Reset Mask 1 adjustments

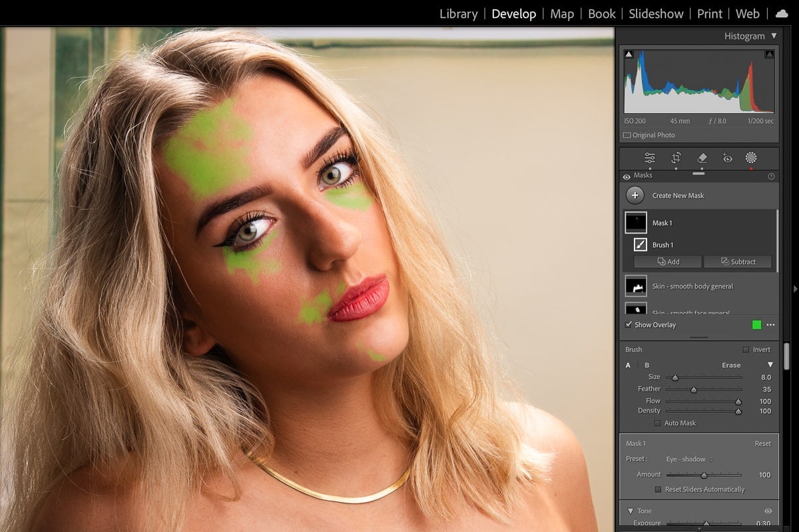coord(762,443)
